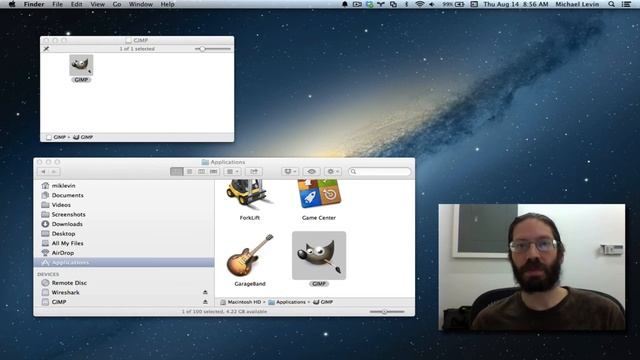The width and height of the screenshot is (640, 360).
Task: Click Applications in path bar
Action: 287,302
